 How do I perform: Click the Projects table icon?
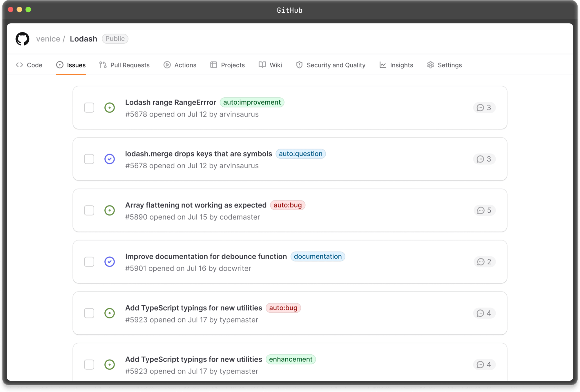coord(214,65)
